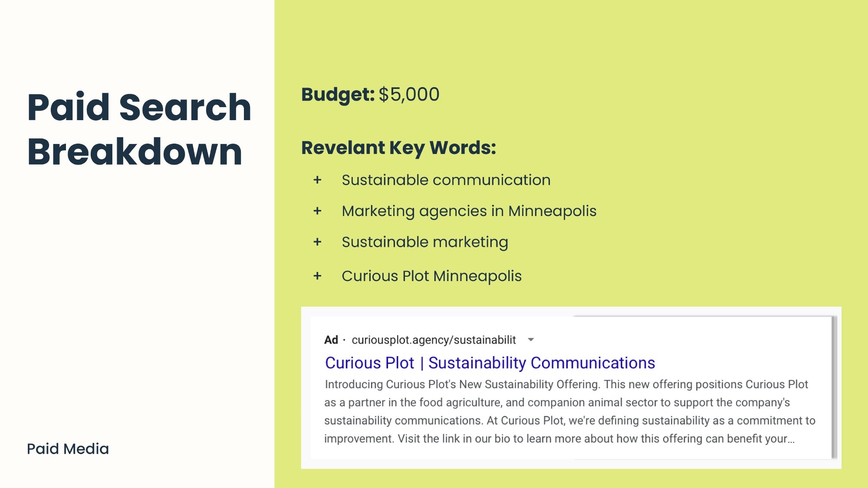The width and height of the screenshot is (868, 488).
Task: Click plus bullet beside Sustainable communication
Action: (317, 180)
